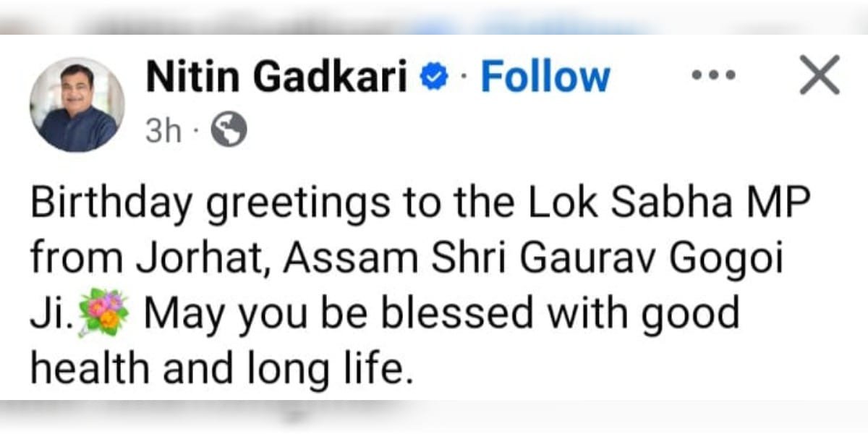Viewport: 868px width, 434px height.
Task: Close the post with the X icon
Action: tap(820, 75)
